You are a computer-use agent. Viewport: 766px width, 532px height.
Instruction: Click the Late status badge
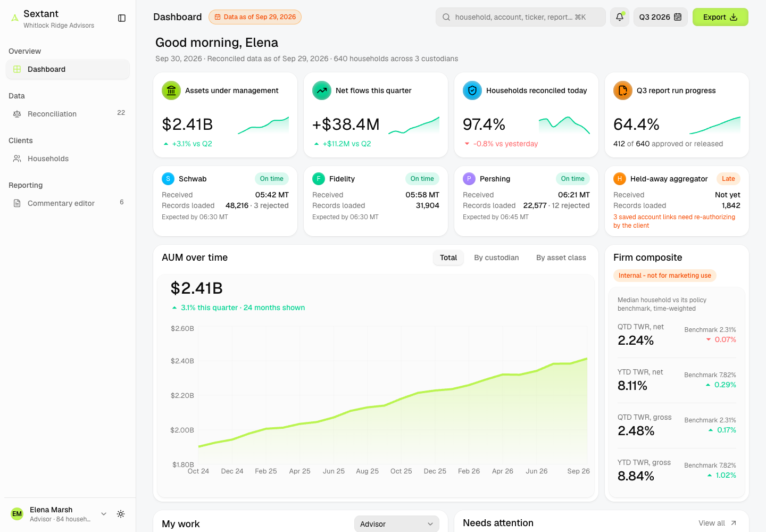(728, 179)
